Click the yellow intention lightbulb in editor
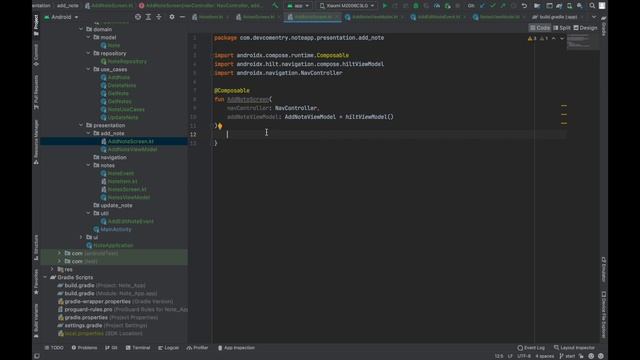This screenshot has height=360, width=640. click(x=220, y=126)
